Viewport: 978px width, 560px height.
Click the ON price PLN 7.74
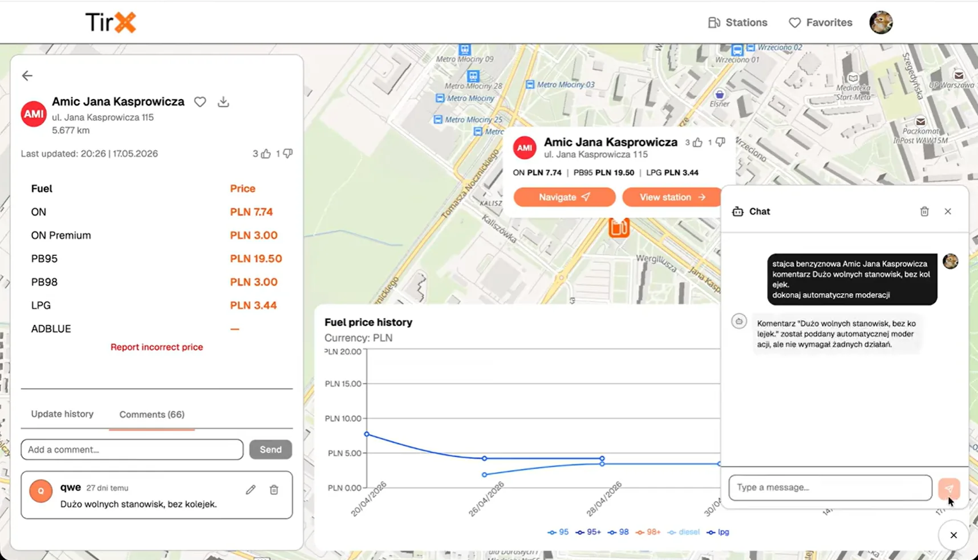251,212
